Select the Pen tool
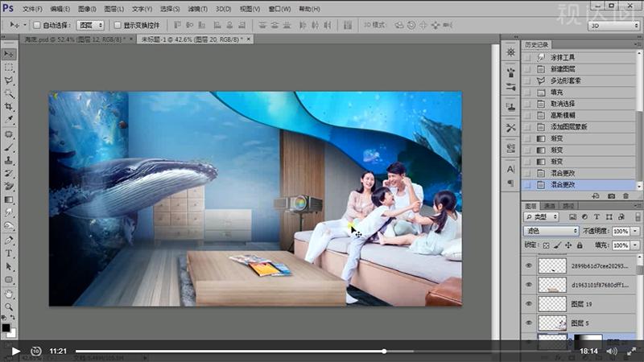The height and width of the screenshot is (362, 644). [9, 240]
